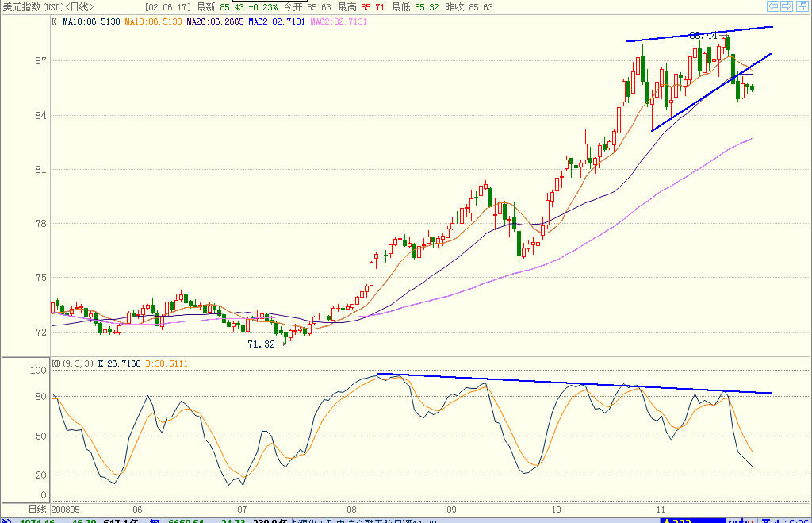Click the 87 price axis label
The image size is (812, 523).
tap(40, 61)
